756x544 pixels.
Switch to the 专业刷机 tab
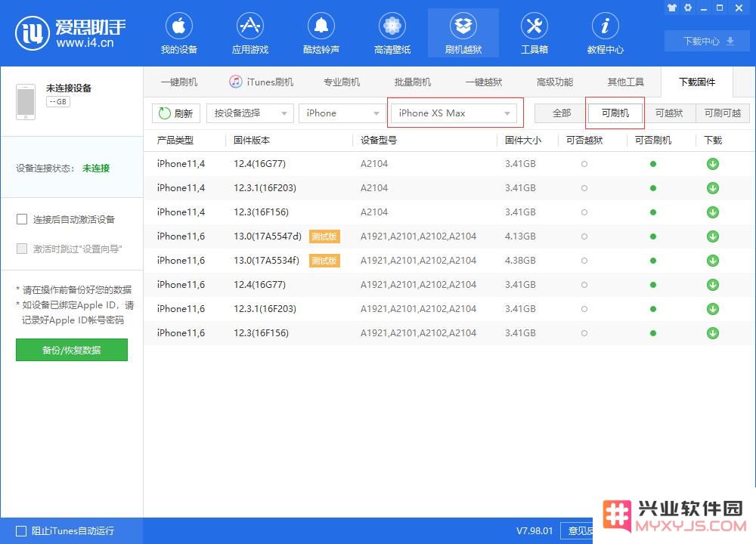(x=342, y=82)
